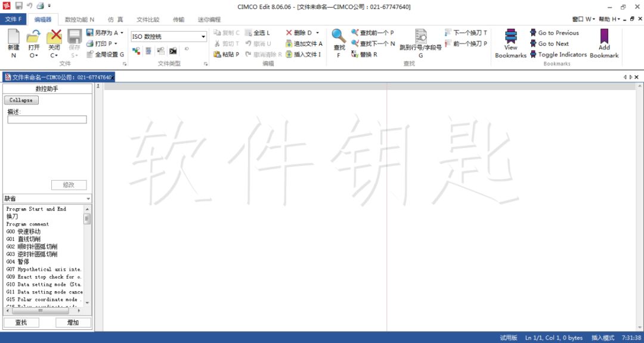
Task: Click the quick access print icon
Action: coord(39,6)
